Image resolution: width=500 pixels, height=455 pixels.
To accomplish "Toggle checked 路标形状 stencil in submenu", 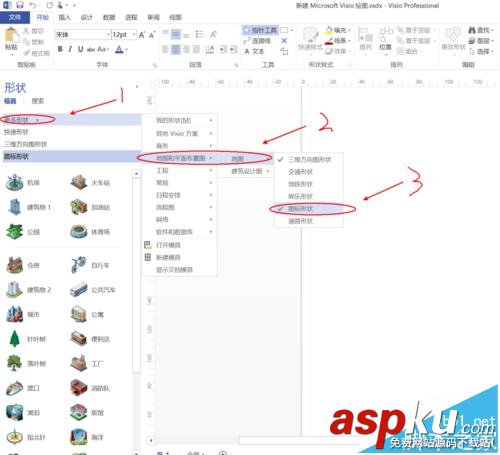I will pos(309,209).
